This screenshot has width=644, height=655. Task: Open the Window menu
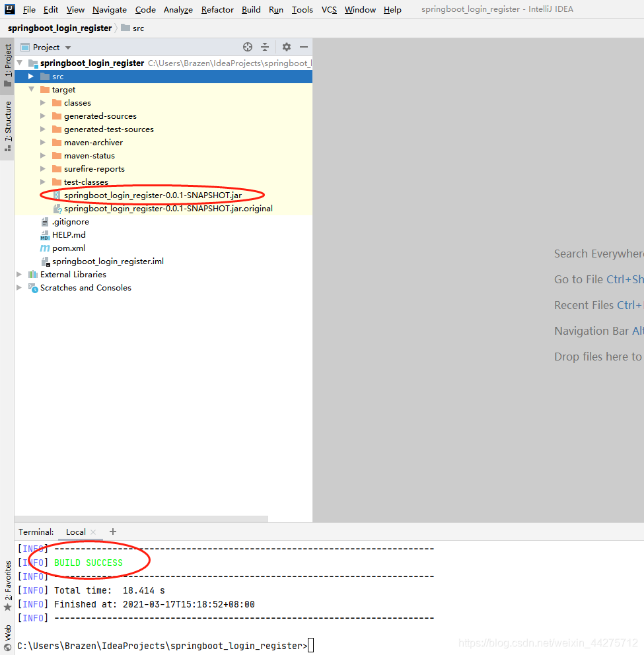360,10
